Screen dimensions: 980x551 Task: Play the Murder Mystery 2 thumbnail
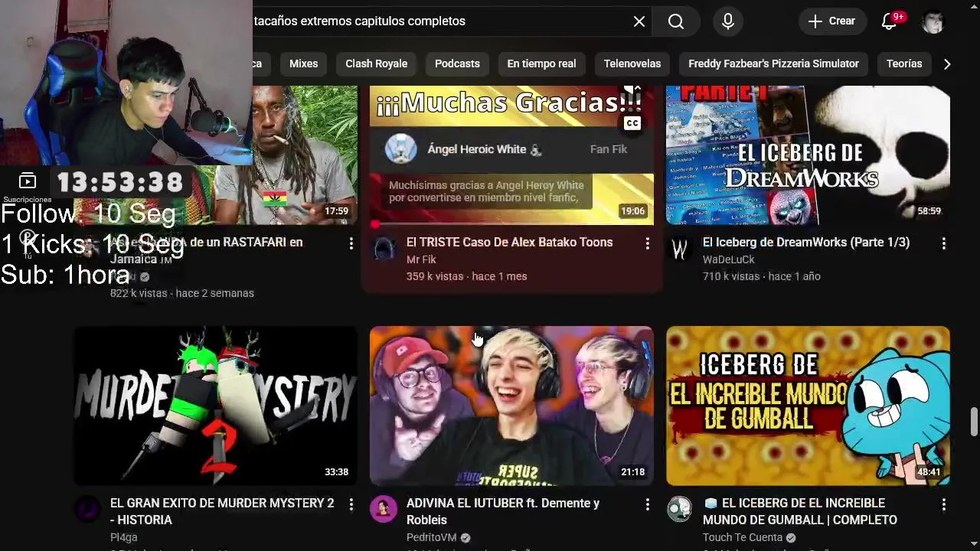(215, 406)
